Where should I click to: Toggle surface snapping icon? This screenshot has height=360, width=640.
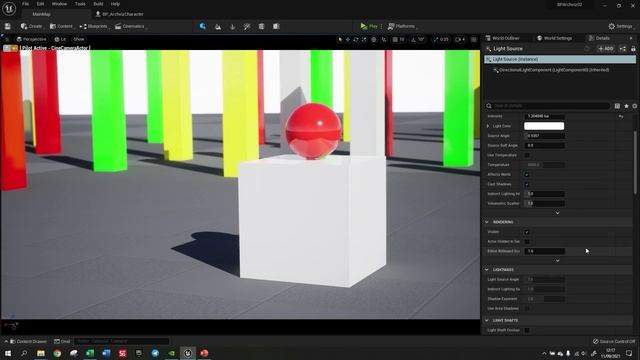point(384,39)
